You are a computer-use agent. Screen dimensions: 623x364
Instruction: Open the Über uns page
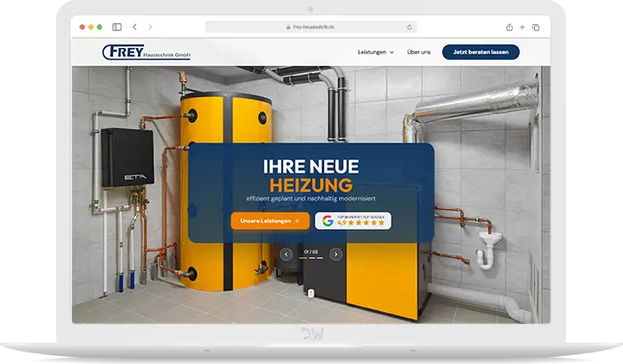tap(419, 52)
